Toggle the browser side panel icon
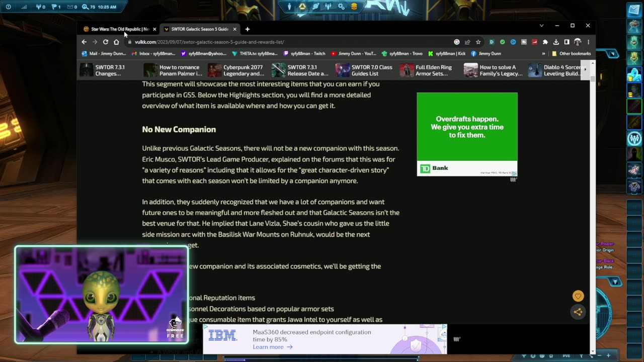The height and width of the screenshot is (362, 644). click(567, 42)
